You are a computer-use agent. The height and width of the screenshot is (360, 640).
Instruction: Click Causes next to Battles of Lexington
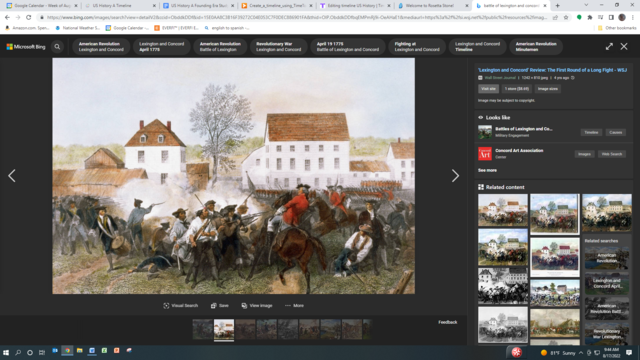coord(616,132)
